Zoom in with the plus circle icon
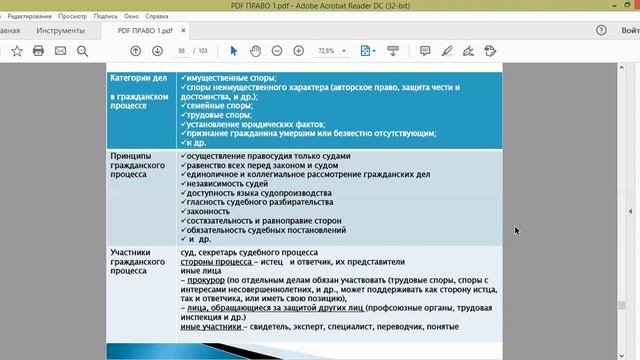Screen dimensions: 640x360 tap(299, 51)
